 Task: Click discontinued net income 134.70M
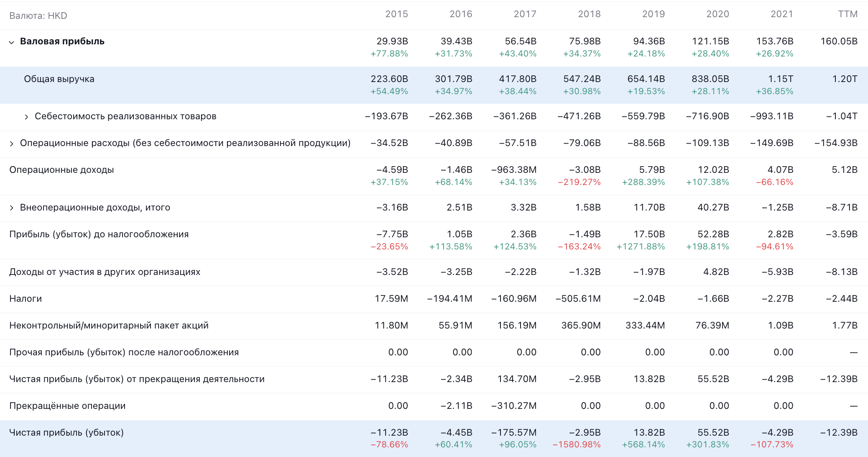517,379
